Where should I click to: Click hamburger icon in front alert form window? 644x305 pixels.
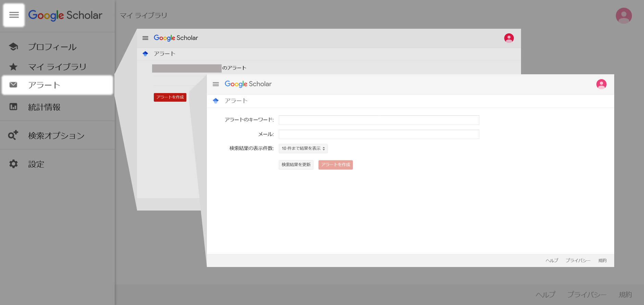216,84
